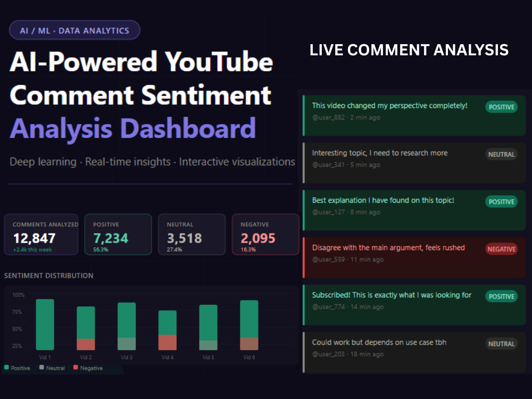Click the '+2.4k this week' text

pyautogui.click(x=32, y=250)
